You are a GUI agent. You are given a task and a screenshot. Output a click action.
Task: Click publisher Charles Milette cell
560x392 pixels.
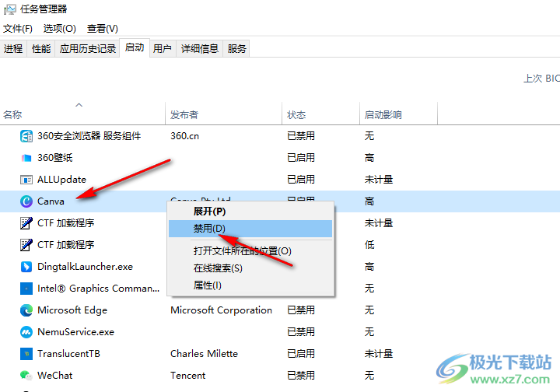coord(204,354)
